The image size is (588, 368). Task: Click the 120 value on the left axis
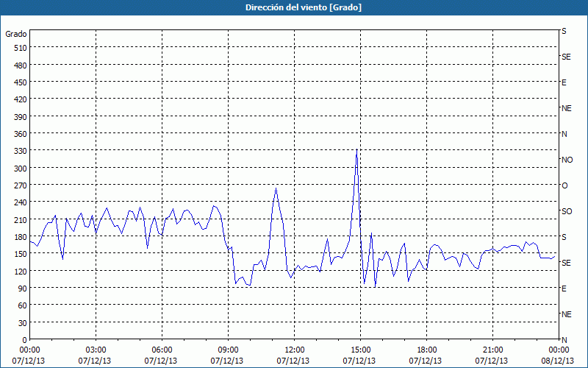(x=21, y=271)
